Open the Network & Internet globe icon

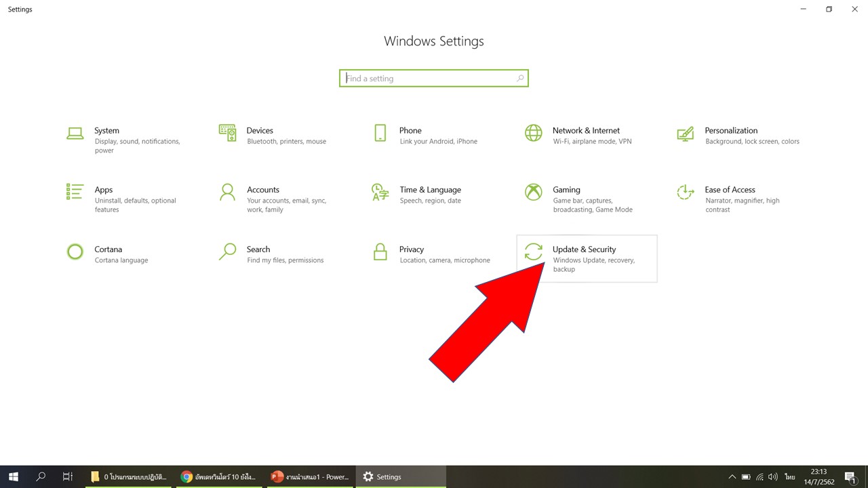(534, 133)
